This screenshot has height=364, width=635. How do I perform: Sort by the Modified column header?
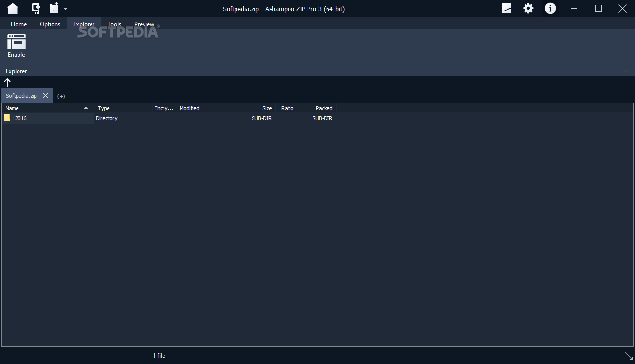(208, 108)
